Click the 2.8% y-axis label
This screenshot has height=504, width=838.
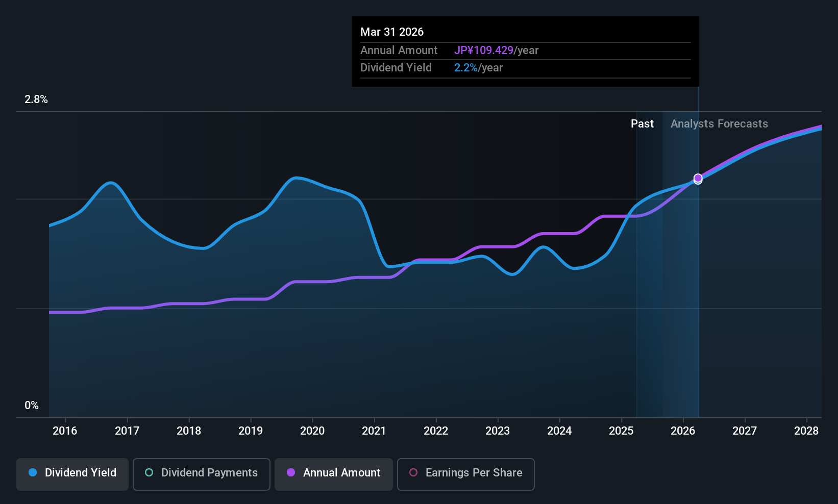[x=36, y=99]
